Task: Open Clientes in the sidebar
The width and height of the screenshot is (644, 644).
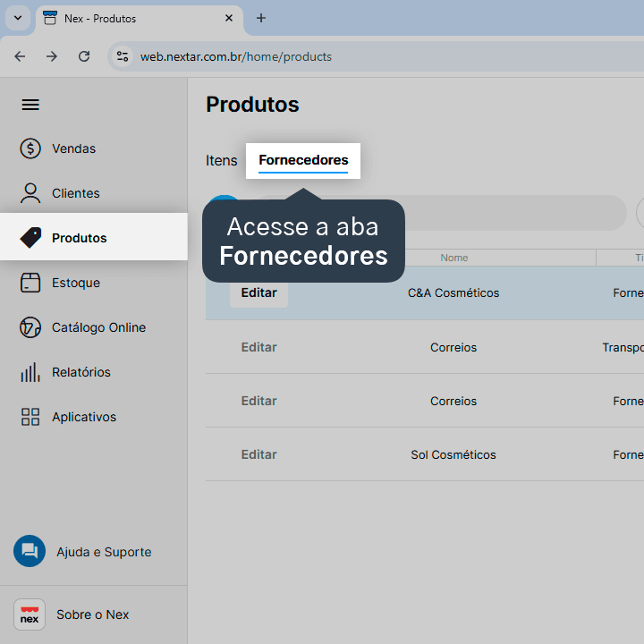Action: click(x=94, y=193)
